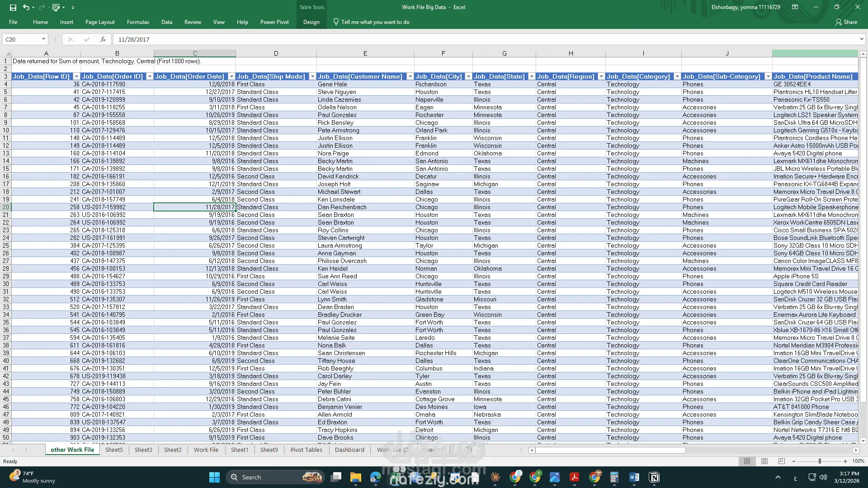Open filter dropdown for Job_Data[Category]
The width and height of the screenshot is (868, 488).
[677, 76]
